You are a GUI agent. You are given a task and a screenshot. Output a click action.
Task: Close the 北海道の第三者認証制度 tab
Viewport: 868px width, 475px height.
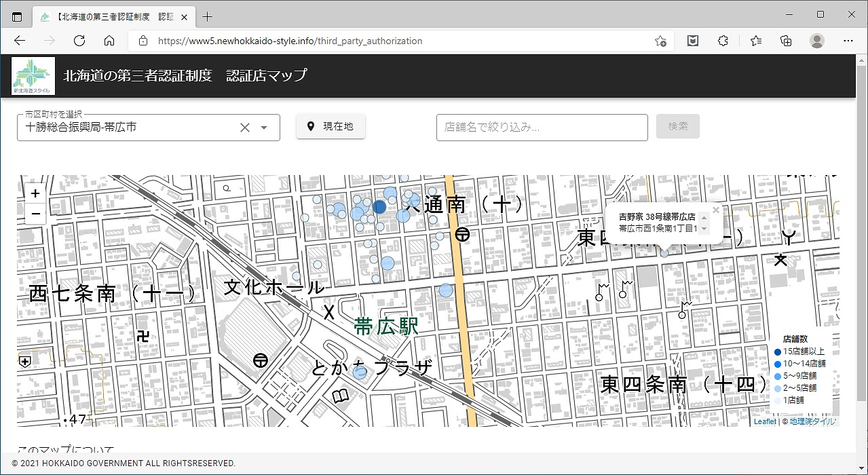click(x=185, y=16)
